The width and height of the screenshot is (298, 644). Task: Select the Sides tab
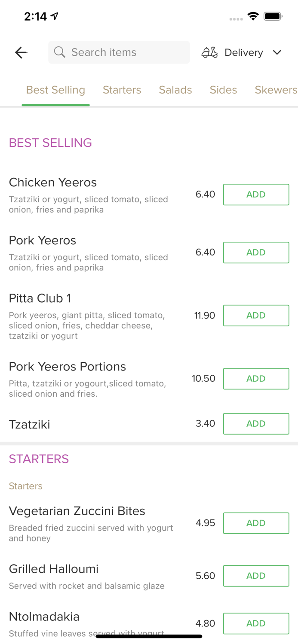[223, 90]
